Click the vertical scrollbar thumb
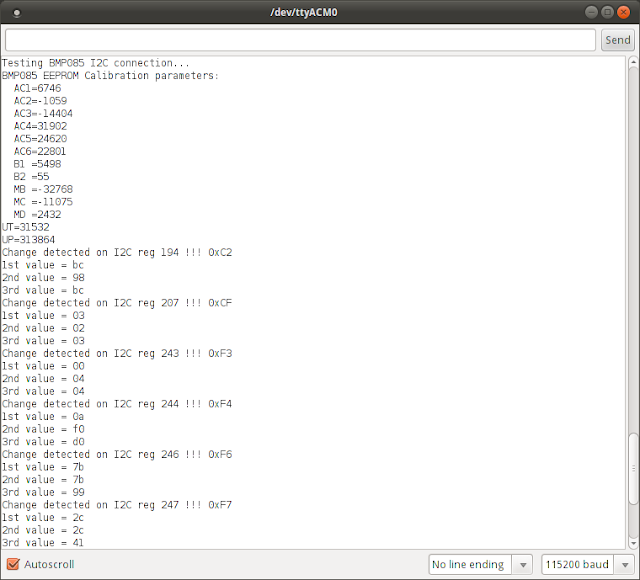Viewport: 640px width, 580px height. pos(633,469)
